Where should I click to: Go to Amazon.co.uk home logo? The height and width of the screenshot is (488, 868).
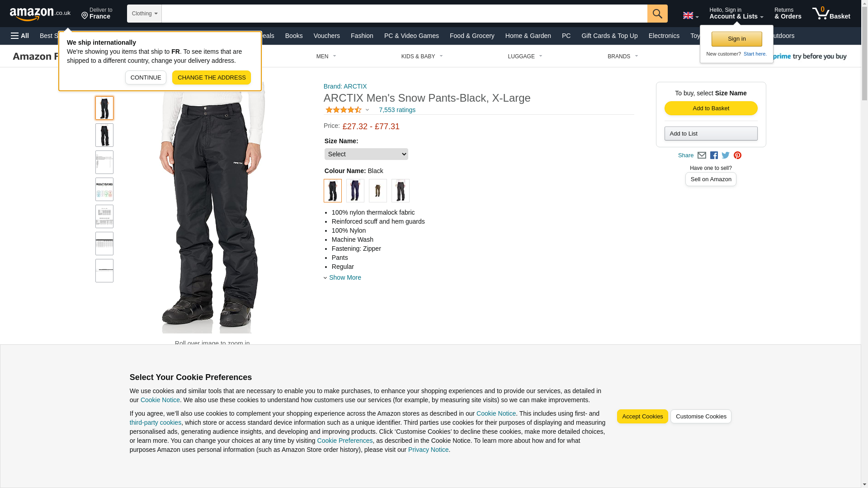[40, 14]
